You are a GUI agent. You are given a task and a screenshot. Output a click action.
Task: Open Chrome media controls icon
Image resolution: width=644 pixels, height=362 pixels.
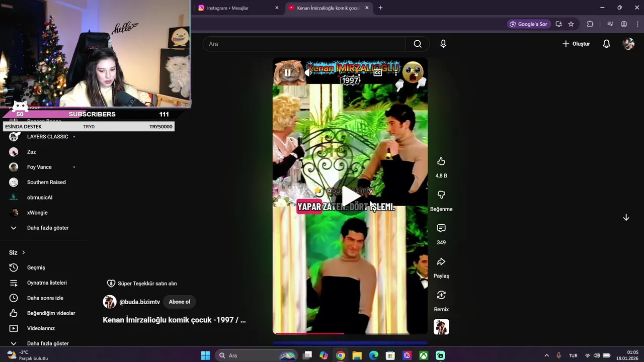[610, 24]
